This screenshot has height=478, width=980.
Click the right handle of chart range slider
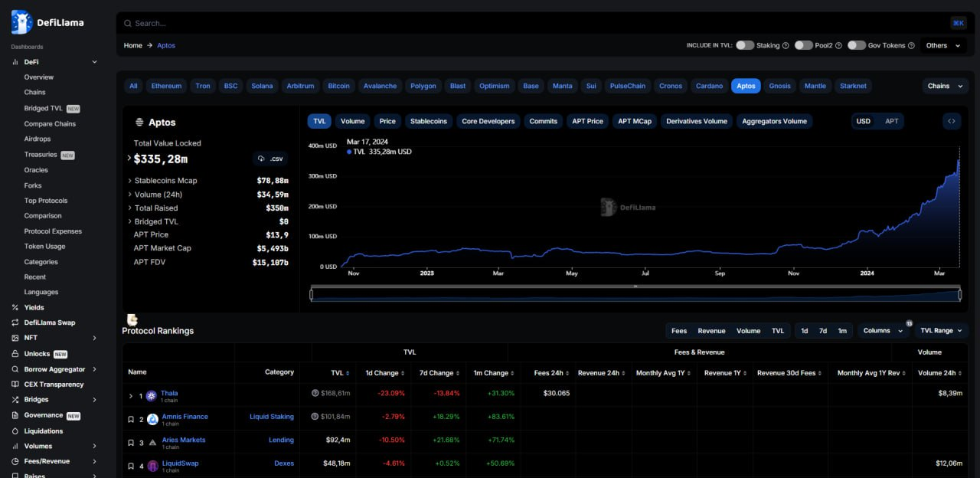pos(960,295)
